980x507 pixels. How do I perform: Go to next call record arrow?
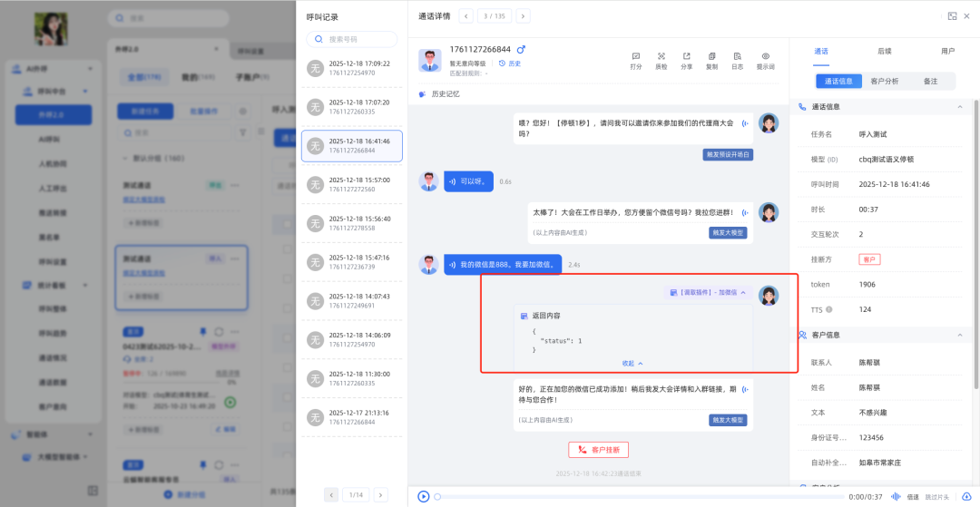523,15
